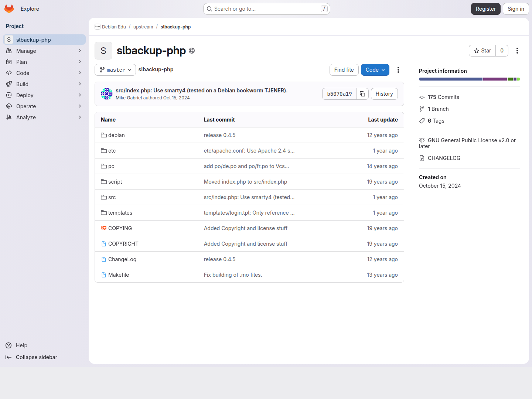
Task: Expand the Deploy menu chevron
Action: click(x=80, y=95)
